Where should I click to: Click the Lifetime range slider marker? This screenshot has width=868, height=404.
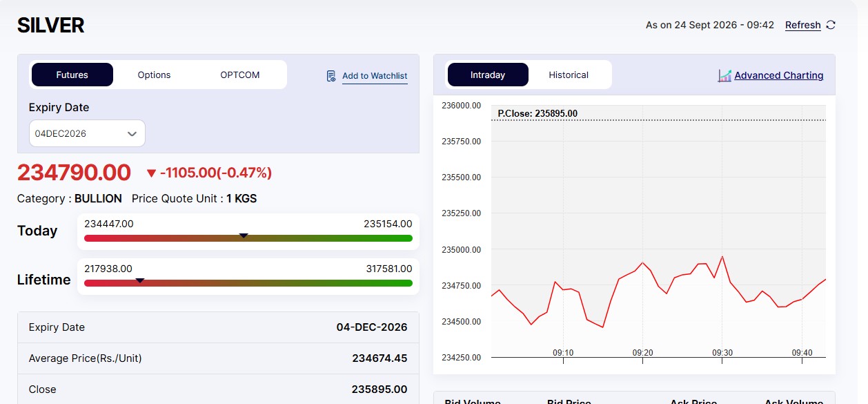140,280
